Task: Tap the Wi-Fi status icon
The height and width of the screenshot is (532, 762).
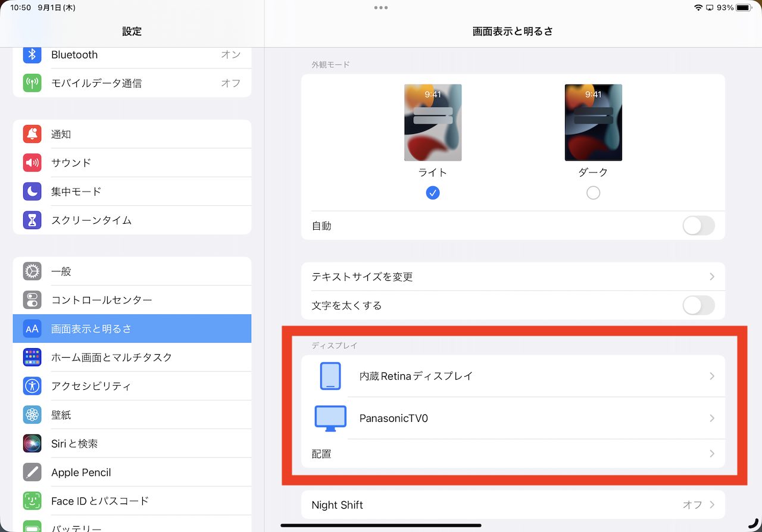Action: 698,8
